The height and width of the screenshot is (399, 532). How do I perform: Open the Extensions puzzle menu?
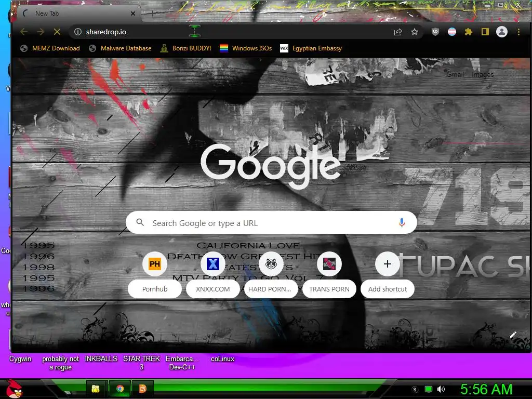(469, 32)
